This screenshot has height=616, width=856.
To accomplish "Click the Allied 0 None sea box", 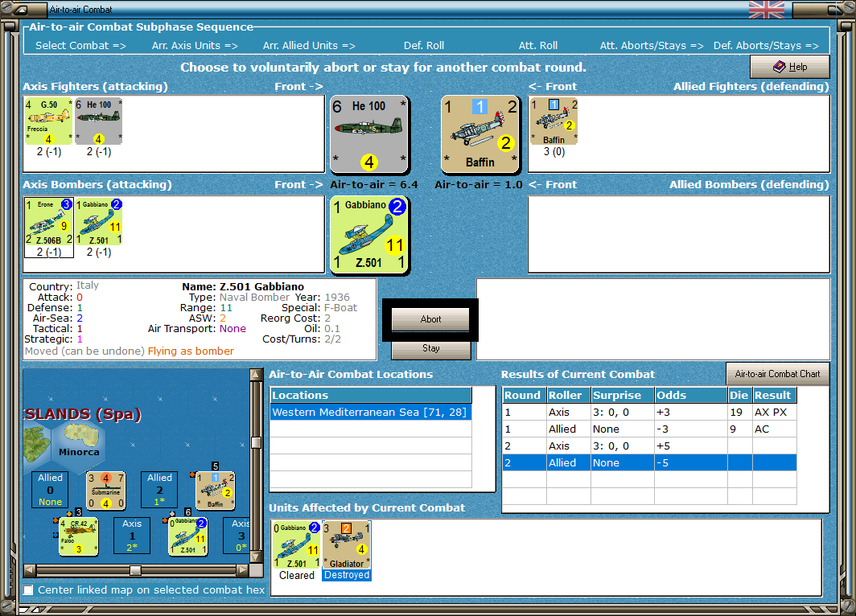I will (x=50, y=490).
